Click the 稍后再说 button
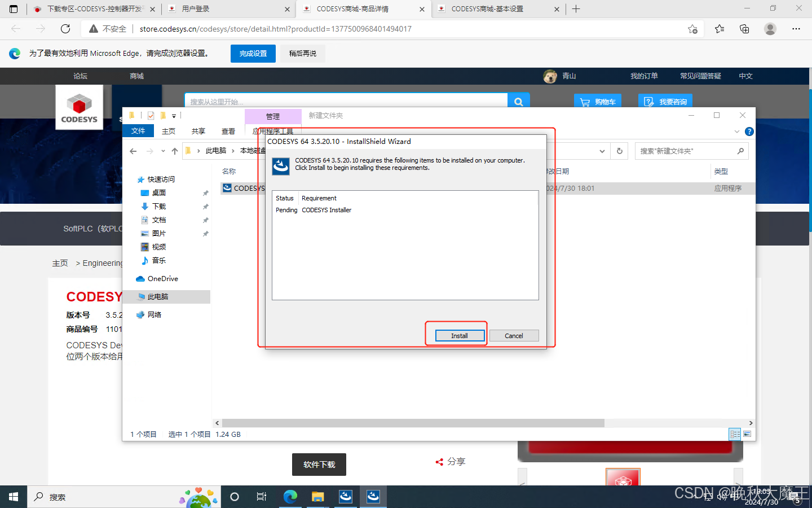This screenshot has width=812, height=508. 303,54
